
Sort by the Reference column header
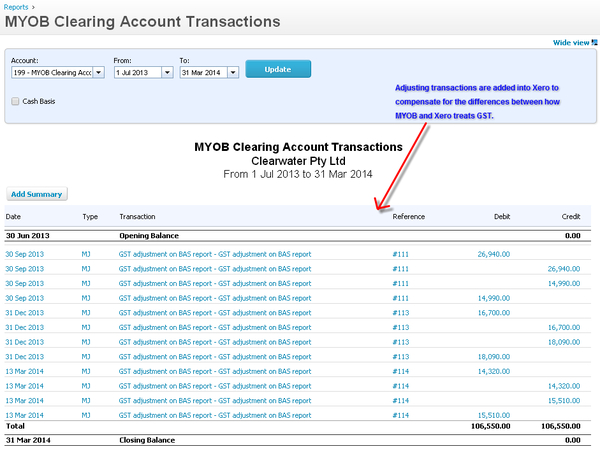pos(409,216)
